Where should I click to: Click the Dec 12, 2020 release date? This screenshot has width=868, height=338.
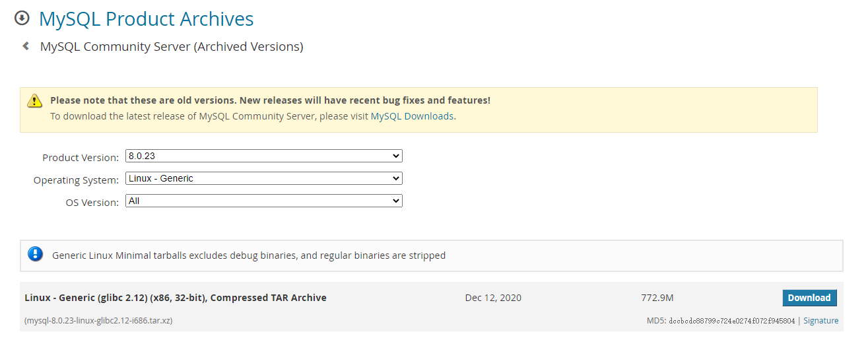[x=493, y=298]
